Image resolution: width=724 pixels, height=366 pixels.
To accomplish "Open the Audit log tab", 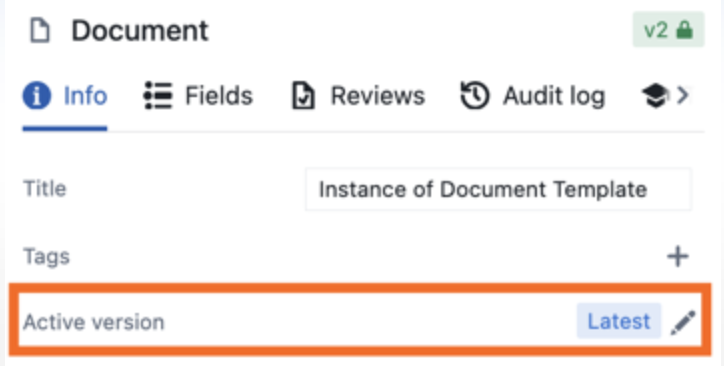I will [532, 96].
